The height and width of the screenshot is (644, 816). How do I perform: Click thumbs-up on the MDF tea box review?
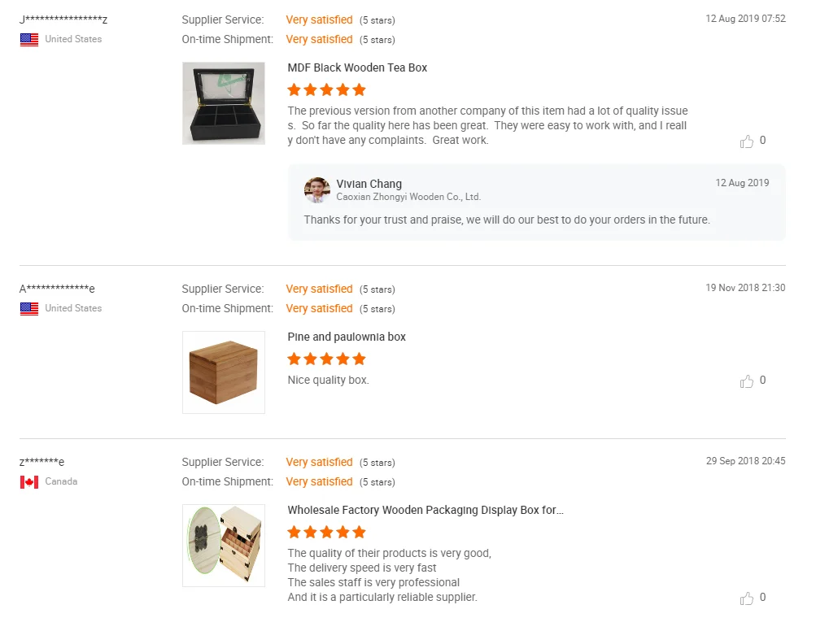(x=747, y=141)
